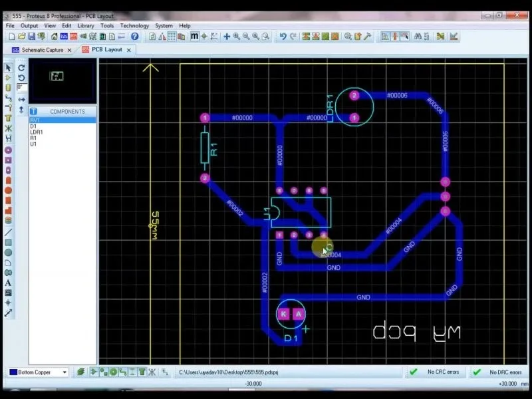Click the Home Page icon
Viewport: 532px width, 399px height.
[x=55, y=37]
